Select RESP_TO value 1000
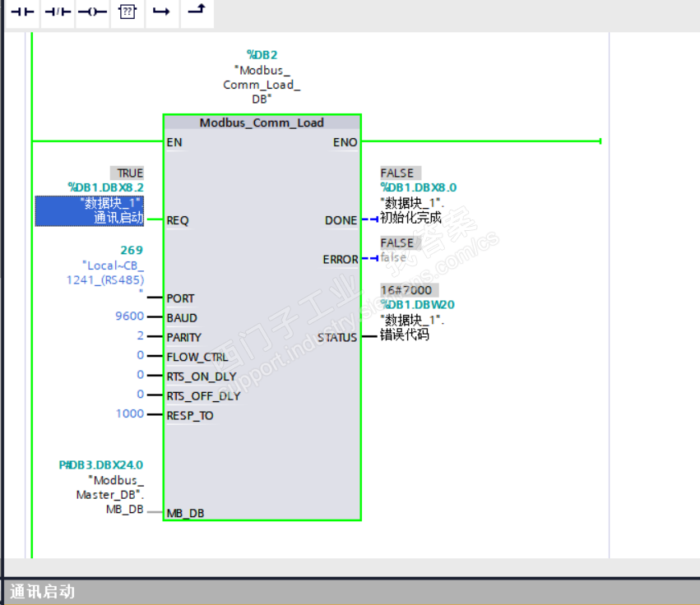700x605 pixels. pos(129,414)
